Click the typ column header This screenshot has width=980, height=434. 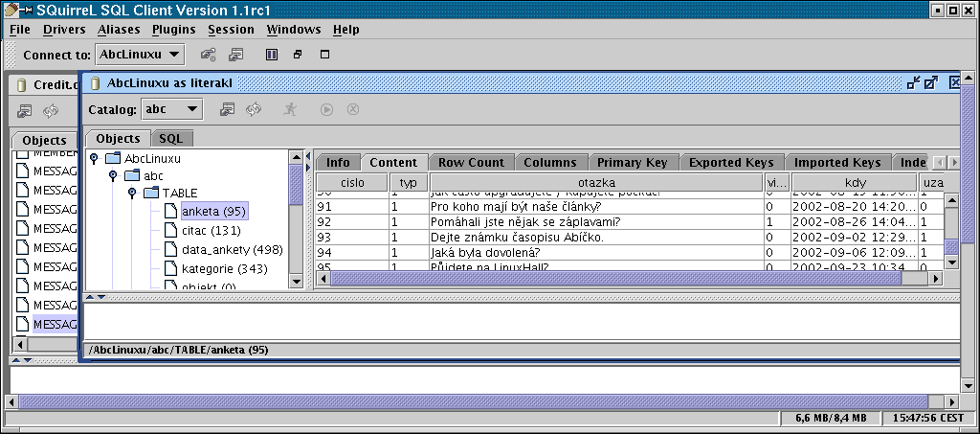point(409,183)
